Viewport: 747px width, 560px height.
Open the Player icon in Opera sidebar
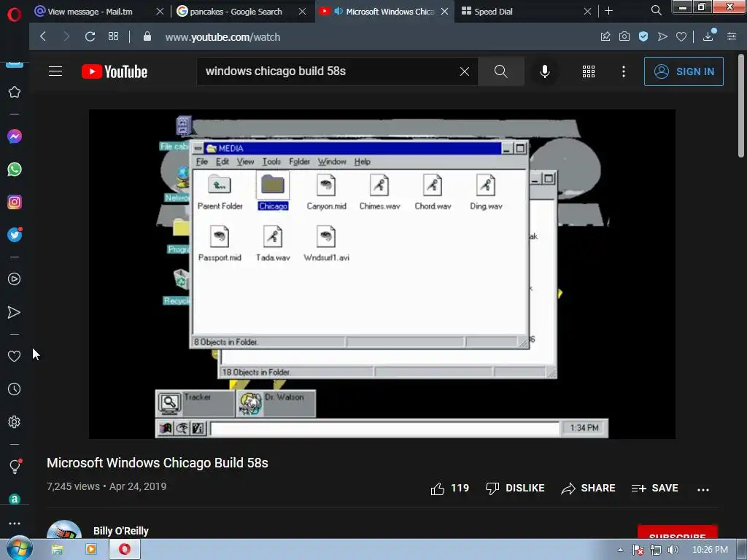[x=15, y=279]
